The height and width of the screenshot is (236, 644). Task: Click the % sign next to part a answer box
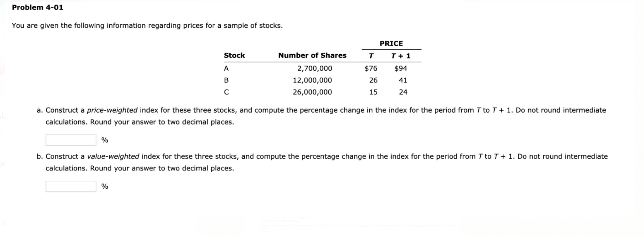(x=104, y=140)
